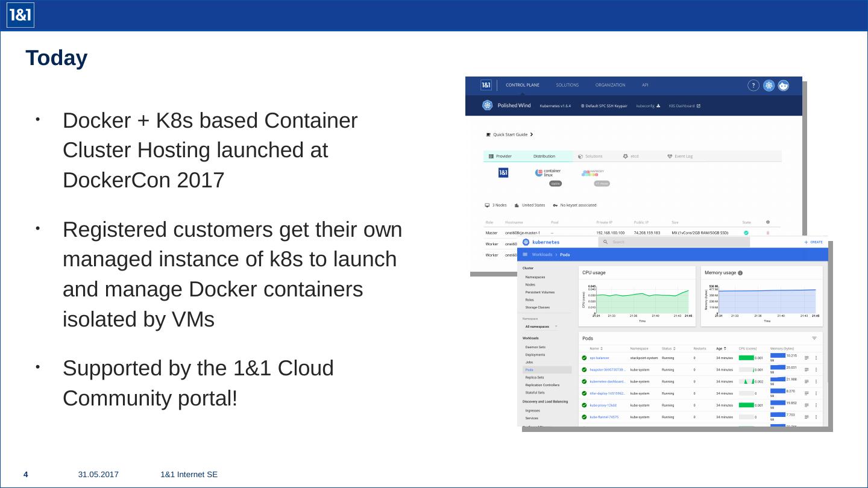Click the 1&1 provider logo under the Provider tab

pyautogui.click(x=503, y=173)
